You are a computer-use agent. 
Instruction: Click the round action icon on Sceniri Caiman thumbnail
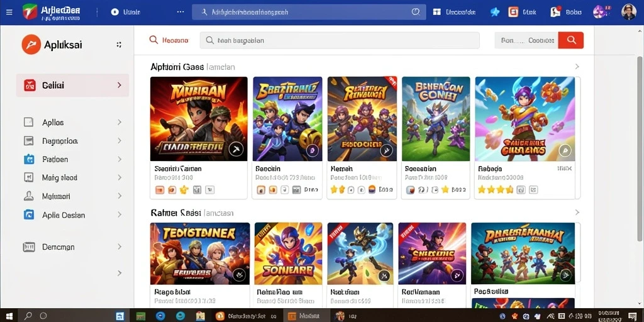(x=236, y=150)
